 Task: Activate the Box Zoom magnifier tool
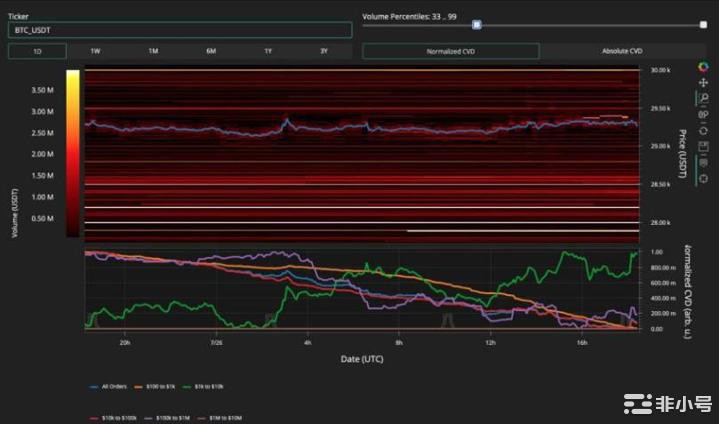pyautogui.click(x=703, y=98)
